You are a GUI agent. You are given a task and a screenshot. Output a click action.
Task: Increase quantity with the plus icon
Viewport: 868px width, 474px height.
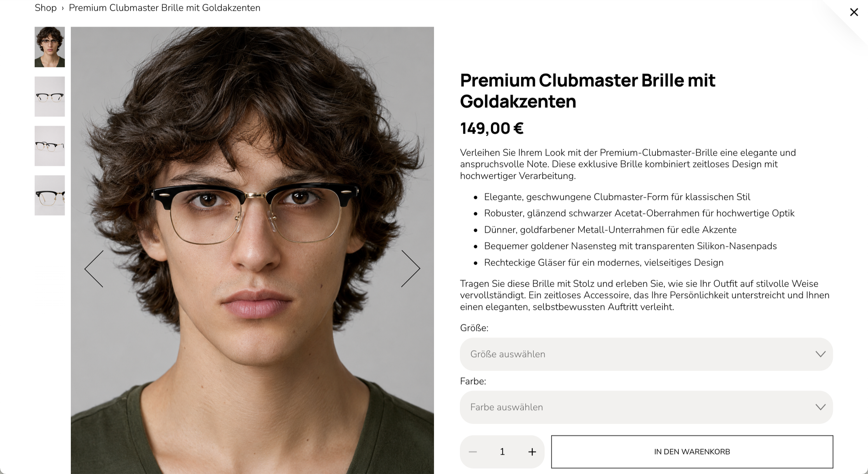coord(532,452)
